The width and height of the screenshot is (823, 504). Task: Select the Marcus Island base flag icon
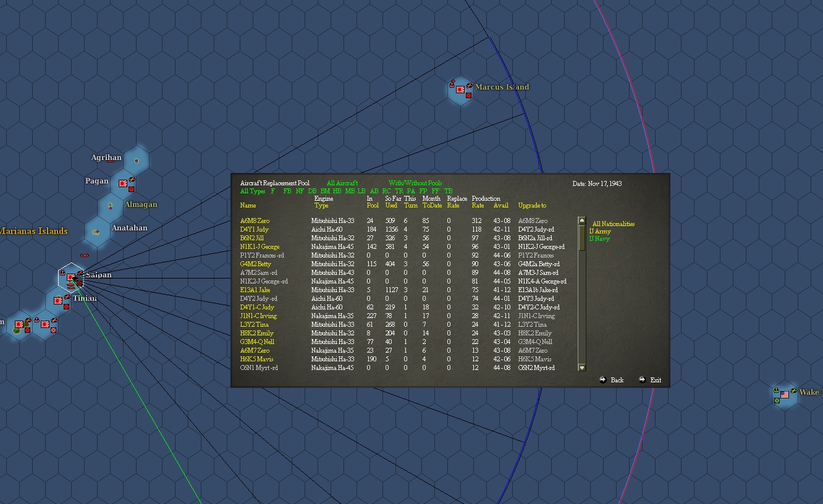click(460, 90)
